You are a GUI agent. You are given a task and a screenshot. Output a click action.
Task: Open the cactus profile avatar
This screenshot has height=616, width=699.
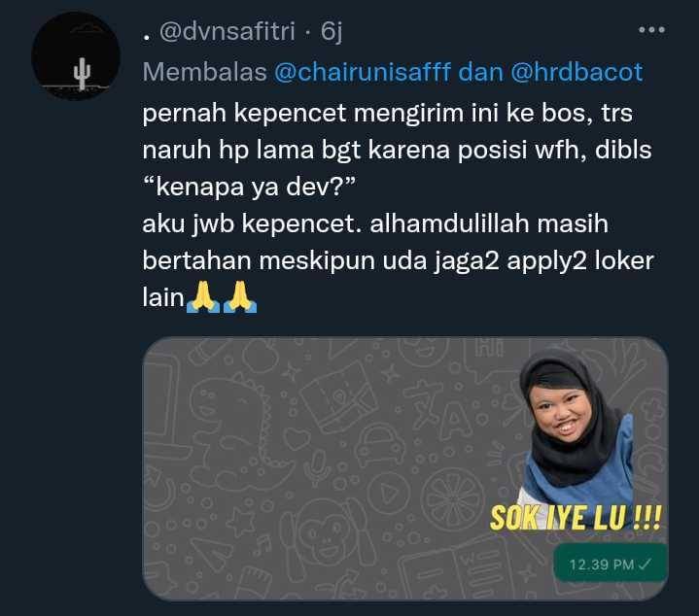(76, 56)
